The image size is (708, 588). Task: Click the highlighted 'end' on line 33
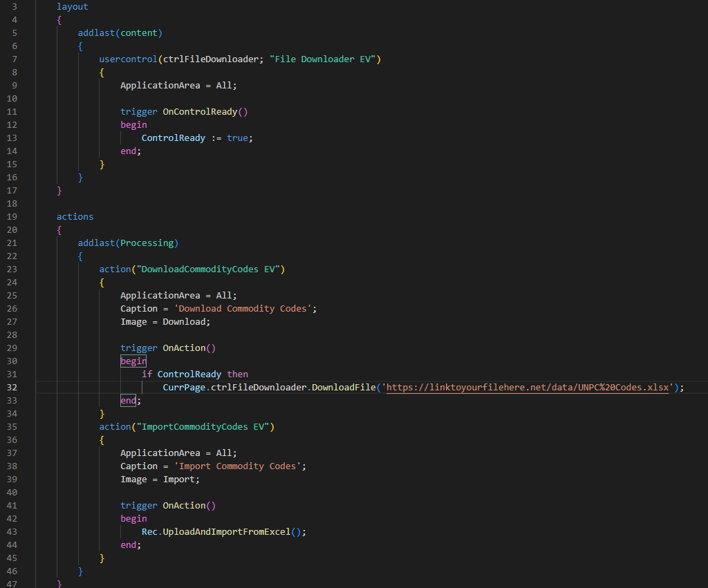click(128, 400)
